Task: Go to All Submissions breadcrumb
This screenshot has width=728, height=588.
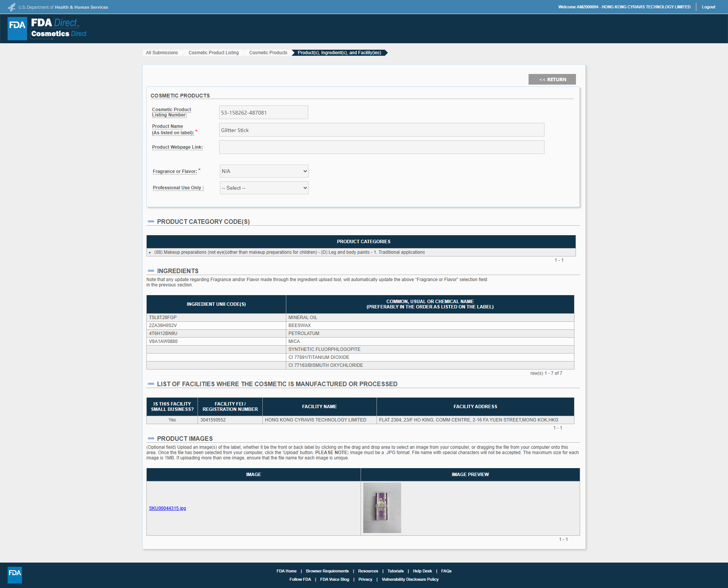Action: click(162, 53)
